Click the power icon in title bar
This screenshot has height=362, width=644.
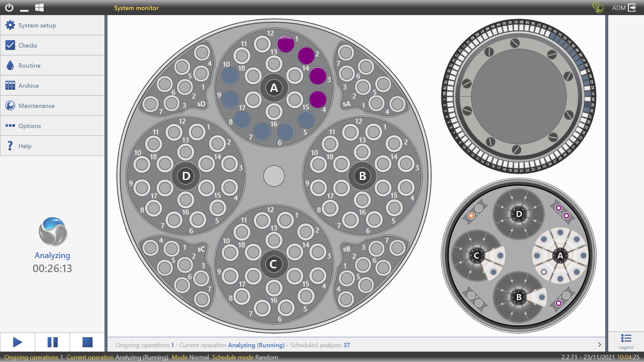(9, 8)
